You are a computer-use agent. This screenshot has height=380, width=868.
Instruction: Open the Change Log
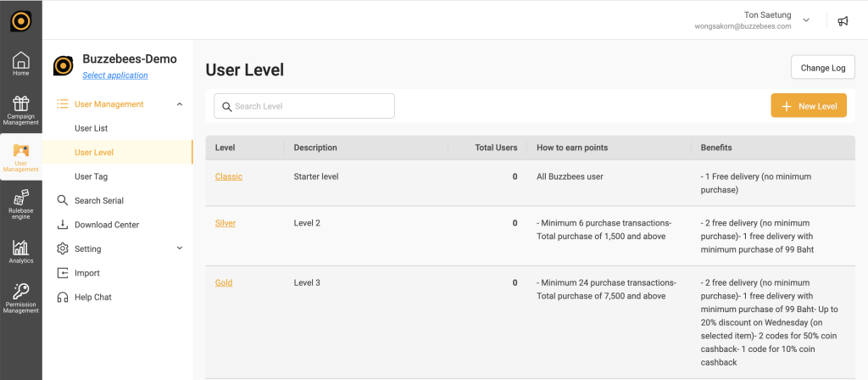tap(822, 68)
